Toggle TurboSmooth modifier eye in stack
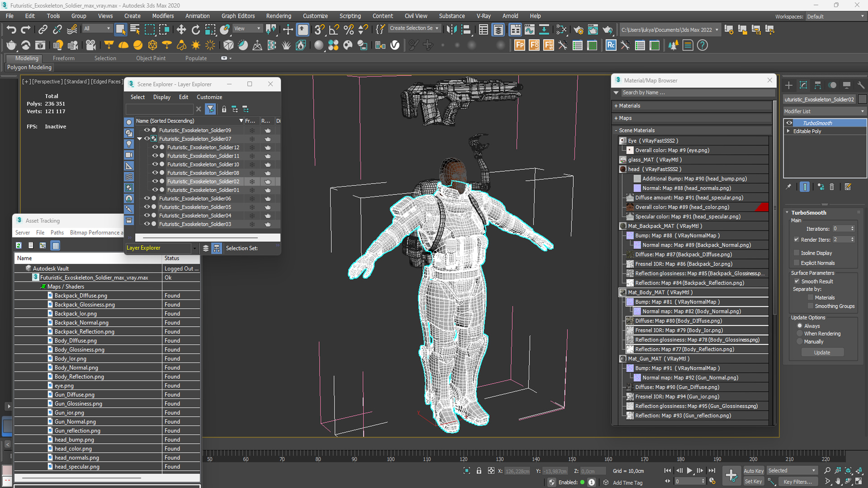 point(789,123)
